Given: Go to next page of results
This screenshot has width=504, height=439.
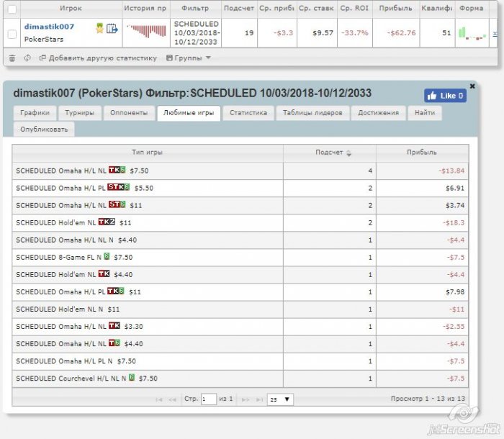Looking at the screenshot, I should click(x=246, y=400).
